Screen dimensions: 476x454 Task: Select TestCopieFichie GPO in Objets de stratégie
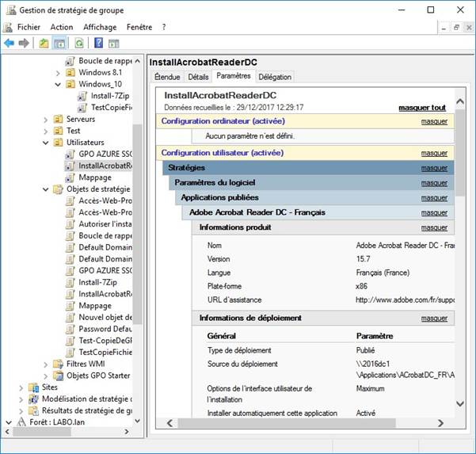[105, 353]
